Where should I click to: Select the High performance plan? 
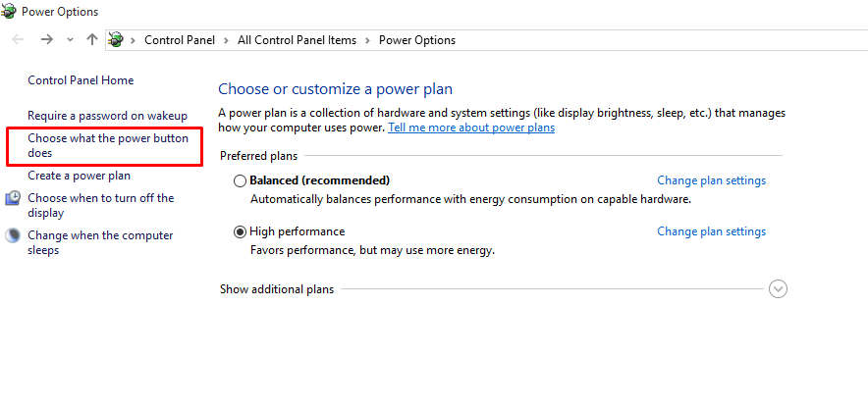point(241,232)
